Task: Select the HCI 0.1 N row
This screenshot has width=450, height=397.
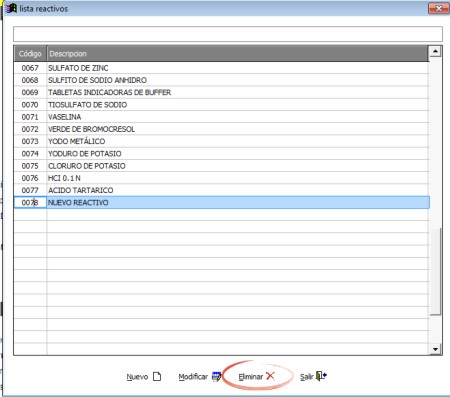Action: pos(222,178)
